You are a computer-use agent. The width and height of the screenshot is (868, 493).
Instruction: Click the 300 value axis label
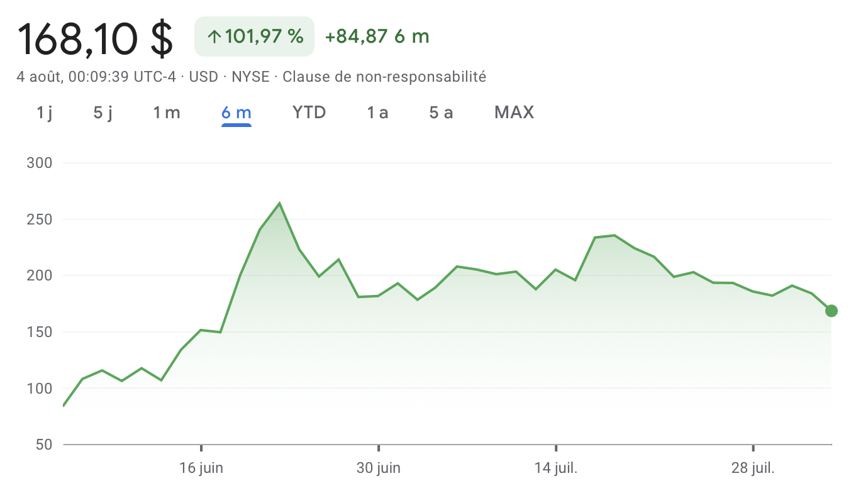(x=39, y=163)
